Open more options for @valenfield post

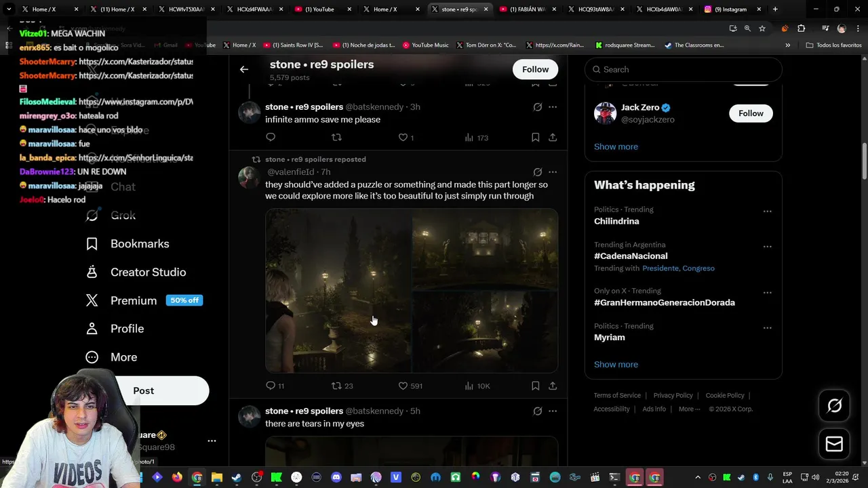[553, 172]
